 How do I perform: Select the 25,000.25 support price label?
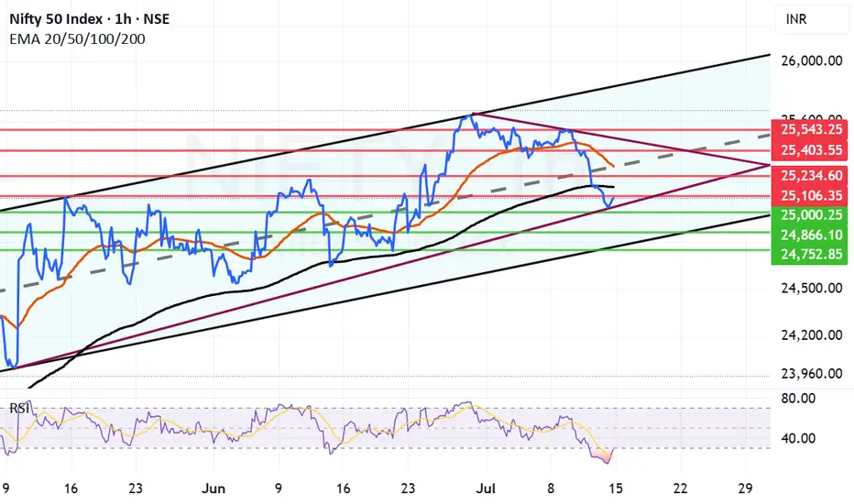point(810,215)
